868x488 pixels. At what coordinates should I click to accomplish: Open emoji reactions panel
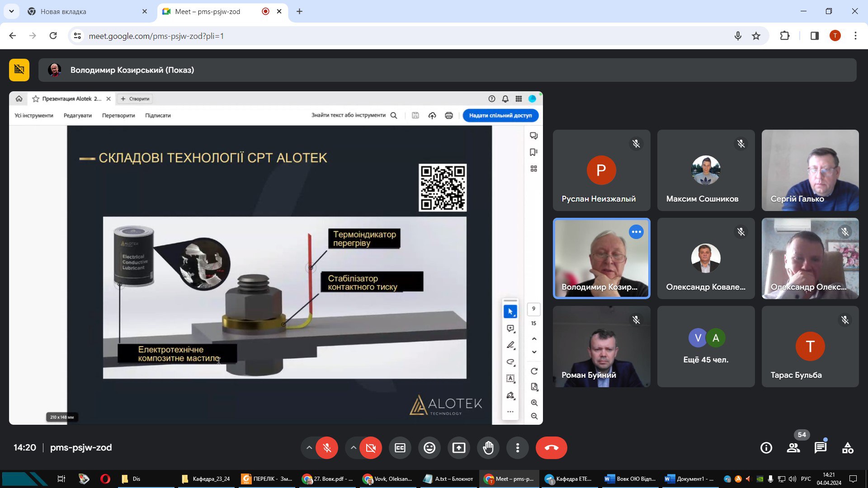pyautogui.click(x=429, y=448)
